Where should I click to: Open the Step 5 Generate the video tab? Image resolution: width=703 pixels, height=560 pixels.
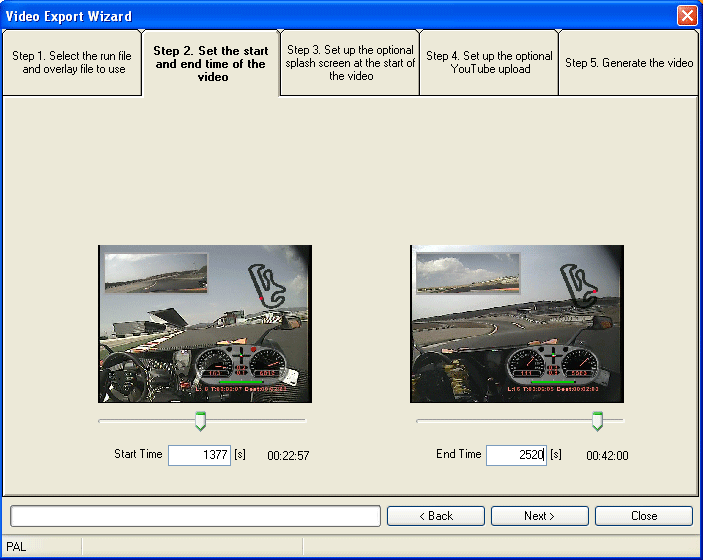click(x=628, y=63)
